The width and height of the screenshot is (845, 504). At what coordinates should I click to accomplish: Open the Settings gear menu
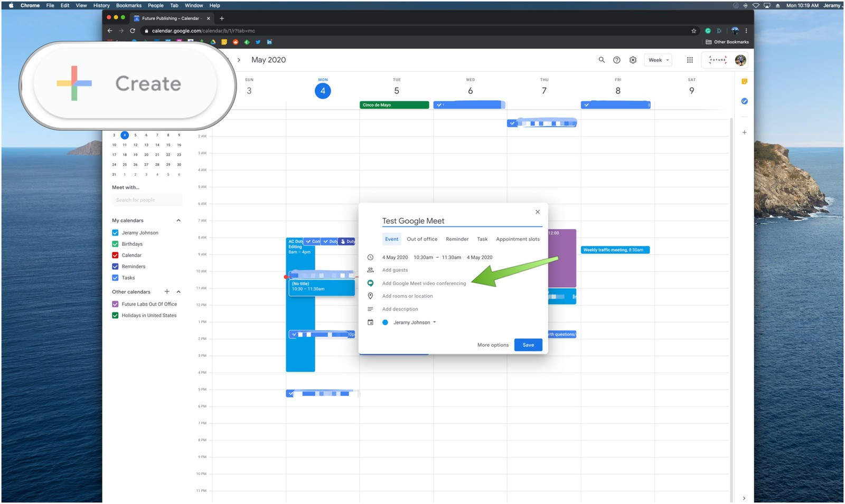tap(633, 60)
